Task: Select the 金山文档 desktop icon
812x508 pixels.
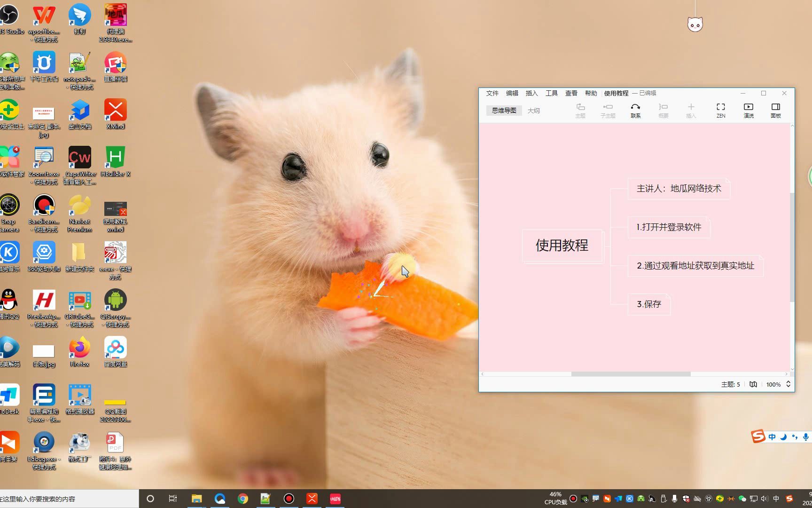Action: pyautogui.click(x=80, y=114)
